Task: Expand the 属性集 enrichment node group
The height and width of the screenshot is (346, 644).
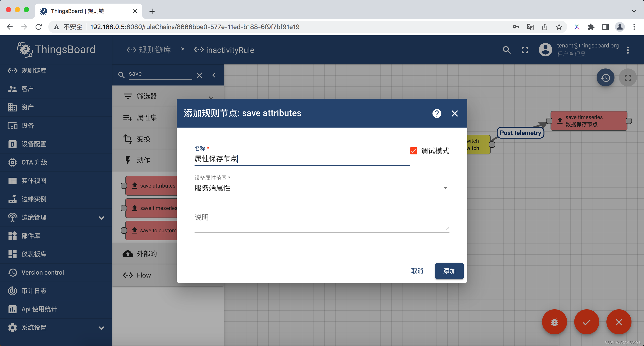Action: pyautogui.click(x=144, y=117)
